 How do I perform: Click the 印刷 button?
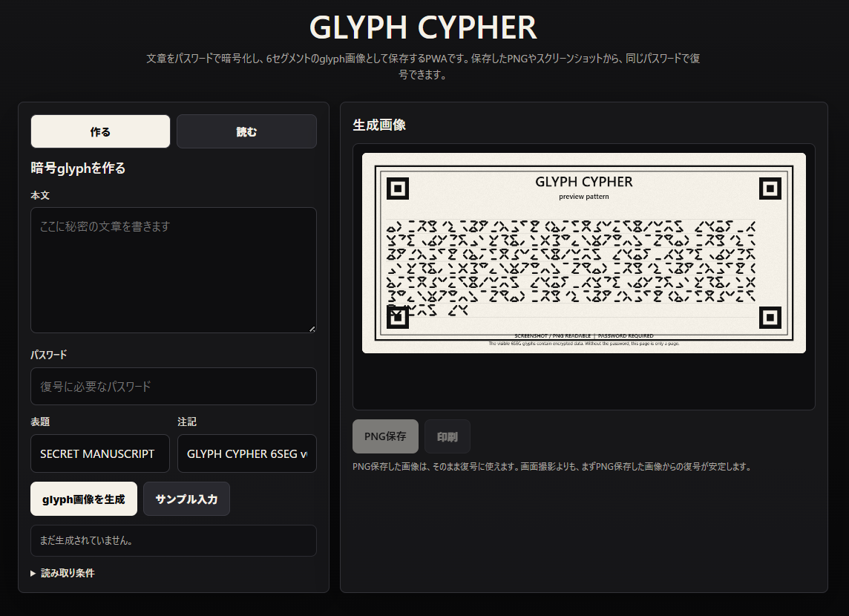click(x=448, y=436)
